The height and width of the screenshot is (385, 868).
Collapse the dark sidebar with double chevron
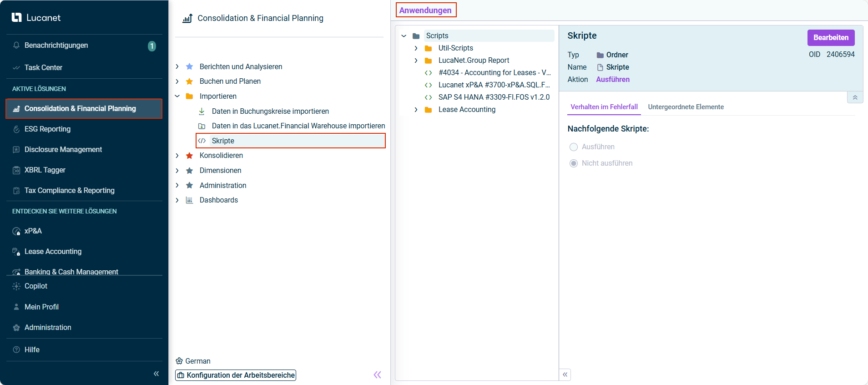[156, 374]
